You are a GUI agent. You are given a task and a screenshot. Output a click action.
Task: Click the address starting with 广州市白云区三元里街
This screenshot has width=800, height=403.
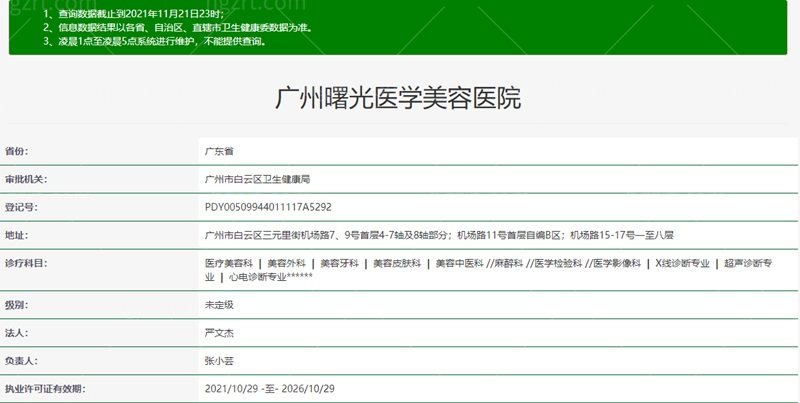[x=439, y=236]
